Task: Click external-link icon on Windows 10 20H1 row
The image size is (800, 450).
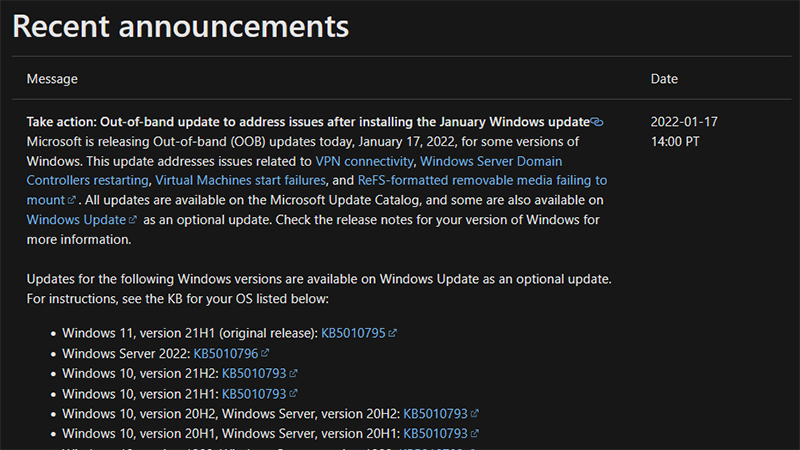Action: point(475,434)
